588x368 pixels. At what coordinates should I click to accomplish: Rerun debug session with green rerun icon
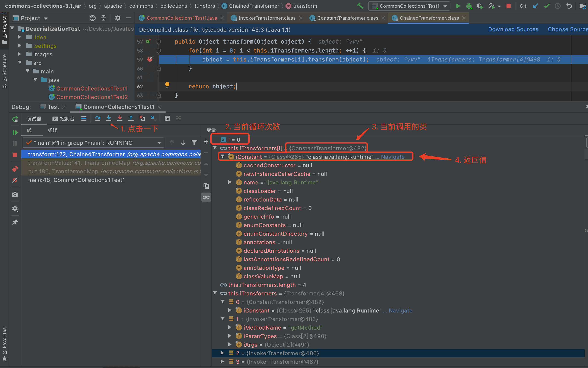coord(15,119)
